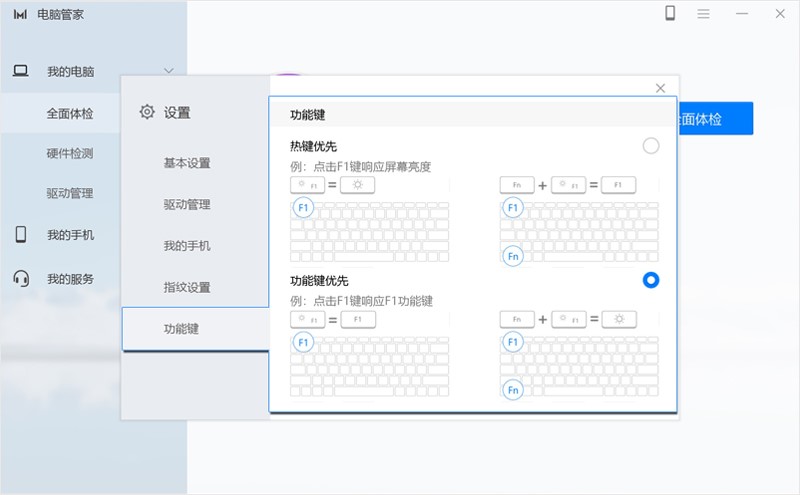Select the 热键优先 radio button
The height and width of the screenshot is (495, 800).
tap(651, 146)
